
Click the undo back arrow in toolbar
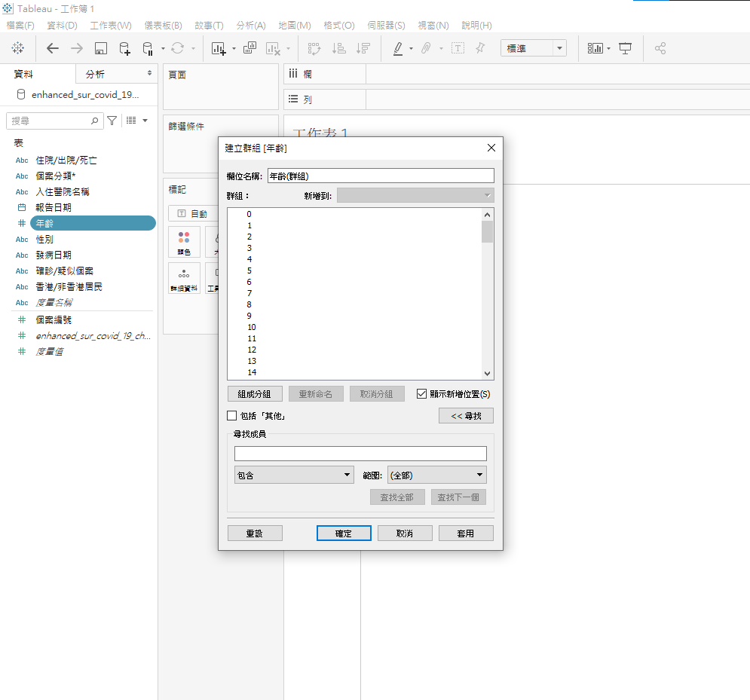tap(52, 48)
